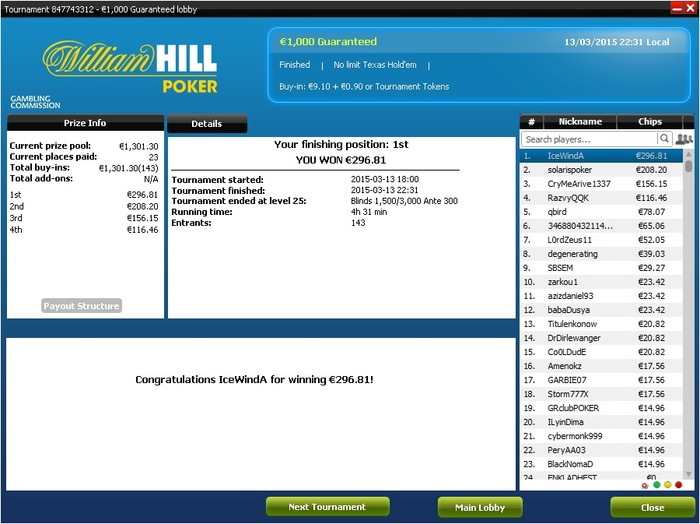This screenshot has height=524, width=700.
Task: Select player row babaDusya
Action: (601, 310)
